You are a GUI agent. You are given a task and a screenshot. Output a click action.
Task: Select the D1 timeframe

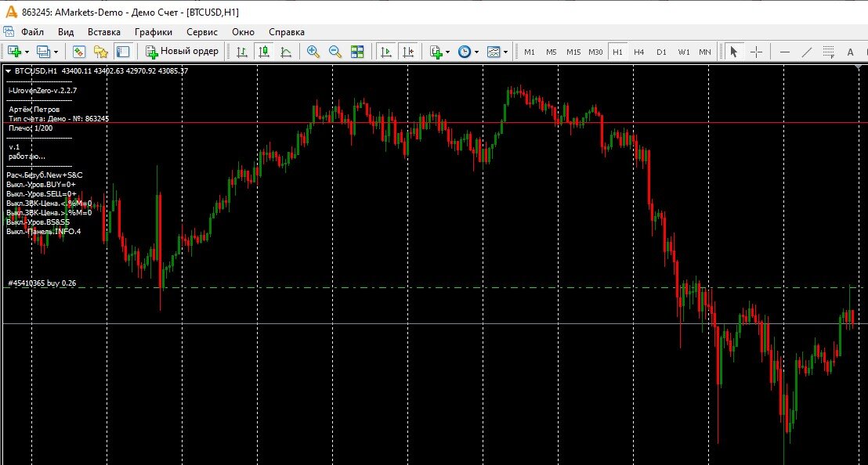coord(661,52)
